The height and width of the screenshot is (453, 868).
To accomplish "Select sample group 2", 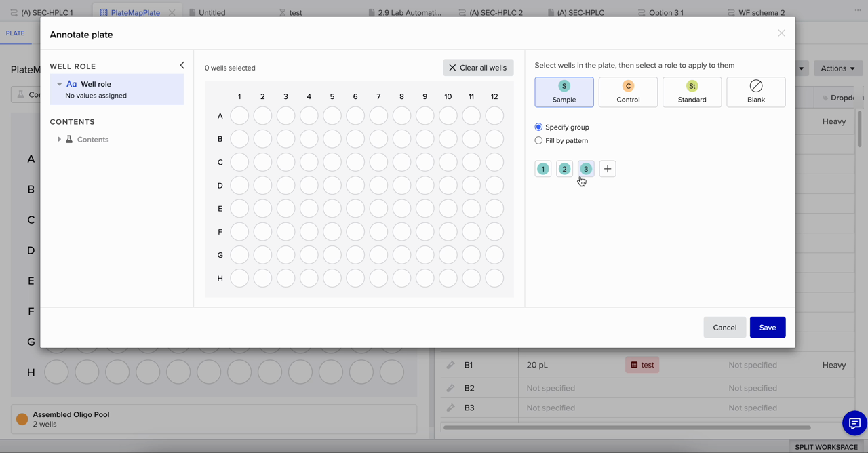I will [564, 168].
